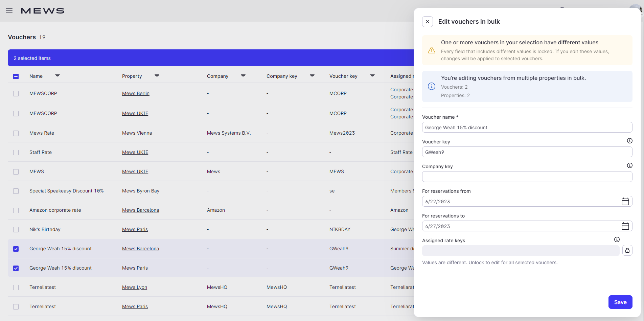Click the Amazon corporate rate voucher name

point(55,210)
